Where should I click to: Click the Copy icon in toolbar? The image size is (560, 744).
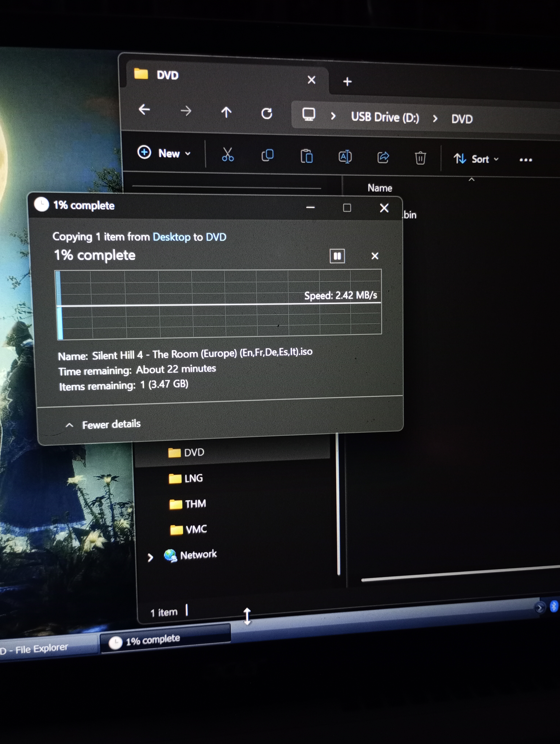[268, 155]
